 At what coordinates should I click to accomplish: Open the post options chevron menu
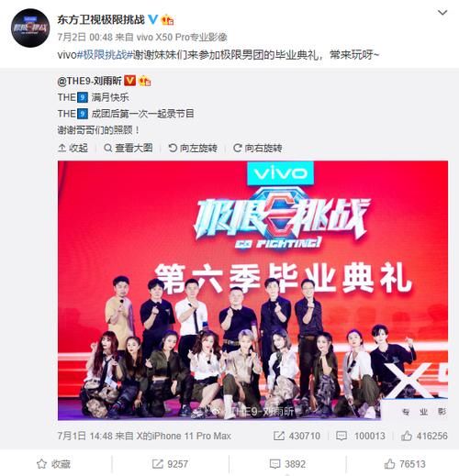[x=442, y=13]
